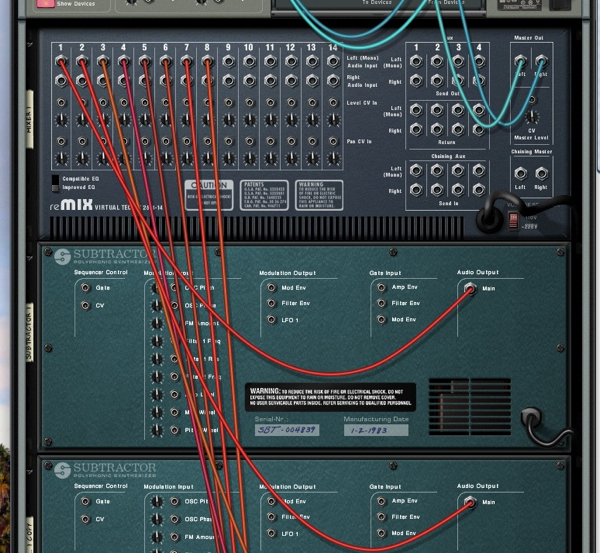Click the first Subtractor's Manufacturing Date plate
This screenshot has width=600, height=553.
click(375, 430)
